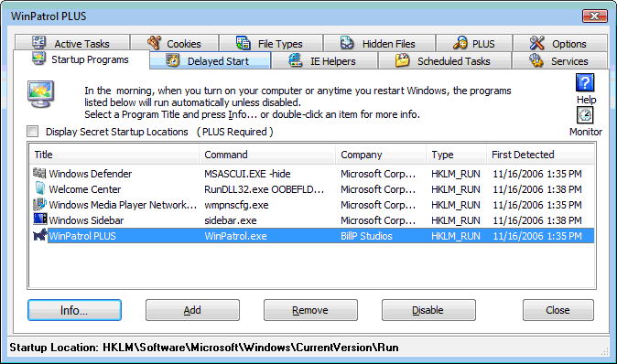This screenshot has width=617, height=364.
Task: Click the Info... button
Action: click(x=74, y=310)
